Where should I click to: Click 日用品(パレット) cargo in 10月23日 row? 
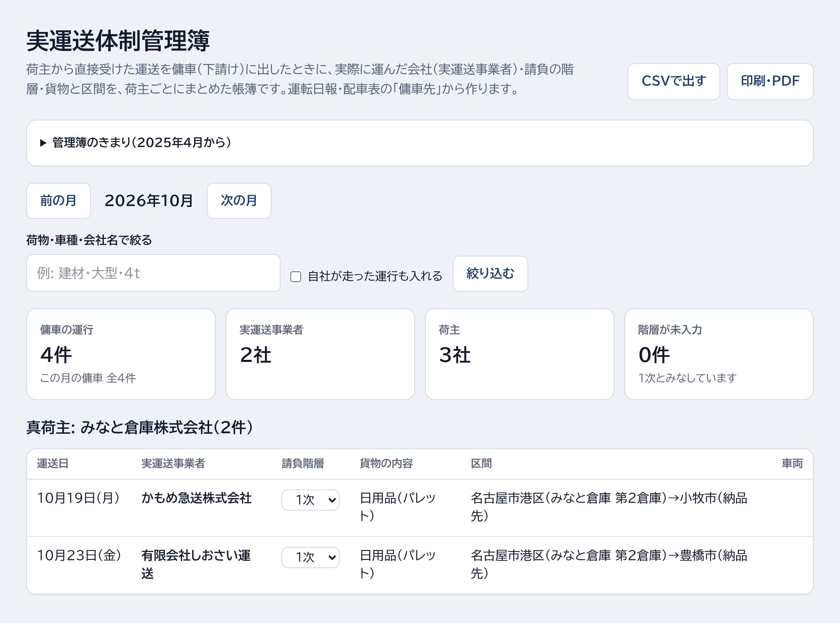point(397,564)
